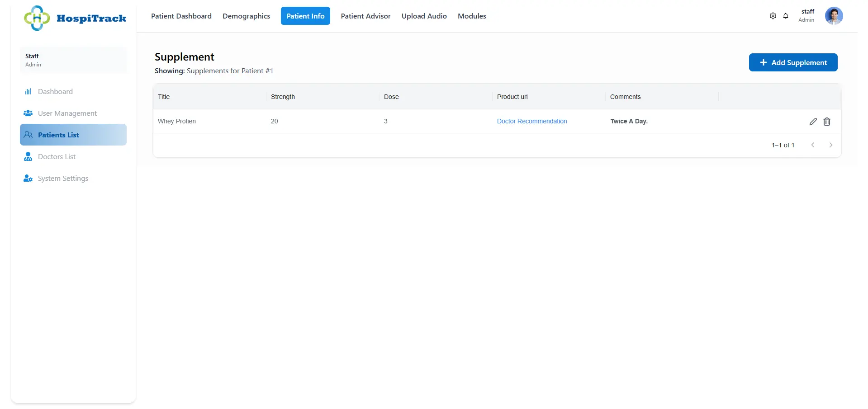Image resolution: width=868 pixels, height=409 pixels.
Task: Open the Doctor Recommendation product link
Action: (x=531, y=121)
